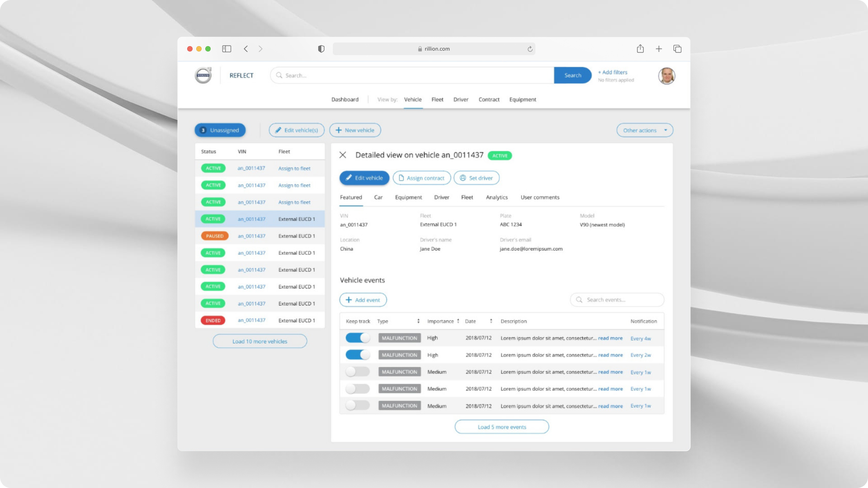Turn off second event's keep track toggle
This screenshot has width=868, height=488.
[x=358, y=355]
